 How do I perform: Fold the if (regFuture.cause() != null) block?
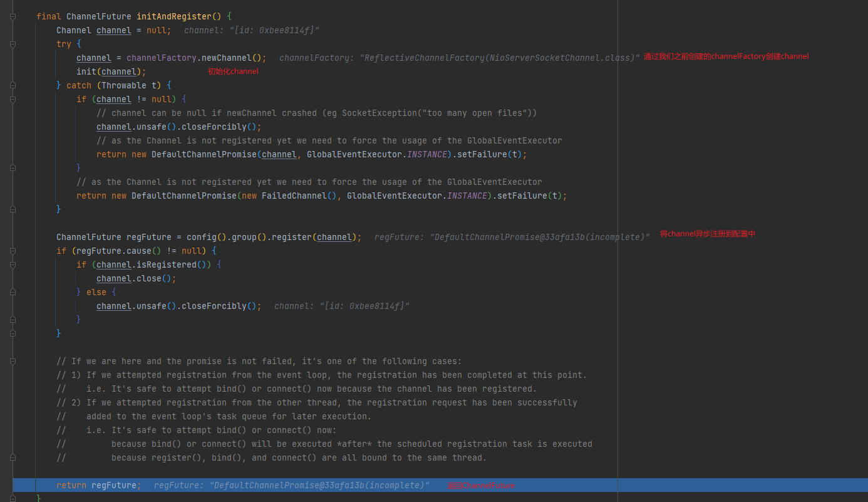pyautogui.click(x=13, y=251)
